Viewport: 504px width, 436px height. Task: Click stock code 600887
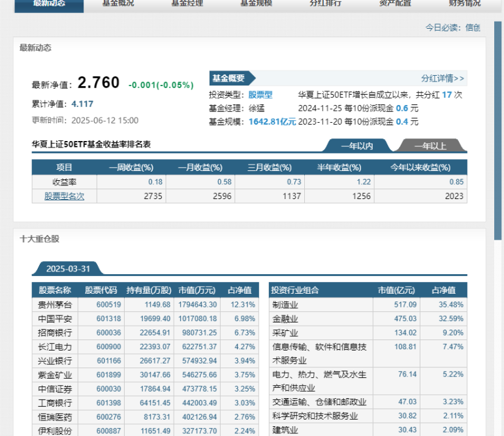(108, 431)
